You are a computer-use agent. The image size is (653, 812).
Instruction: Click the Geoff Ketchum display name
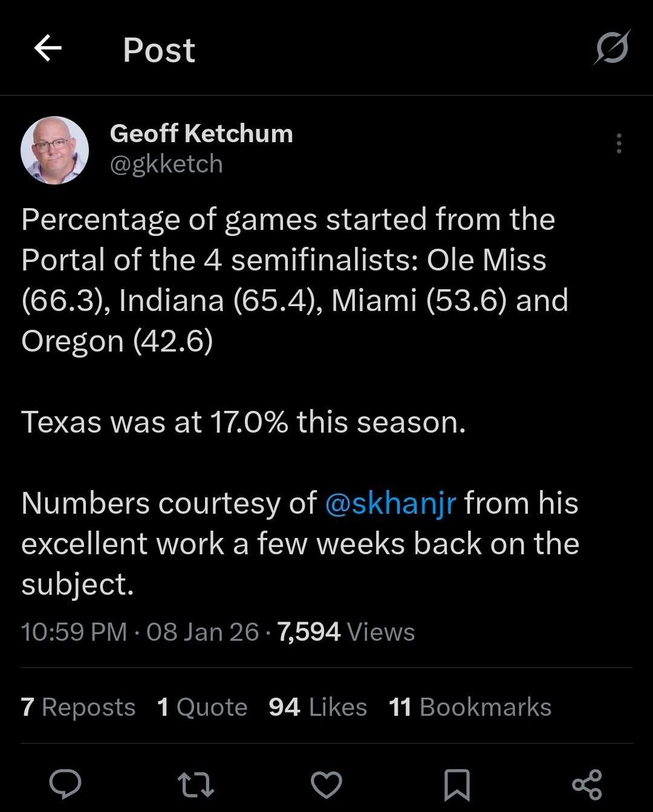[x=201, y=133]
